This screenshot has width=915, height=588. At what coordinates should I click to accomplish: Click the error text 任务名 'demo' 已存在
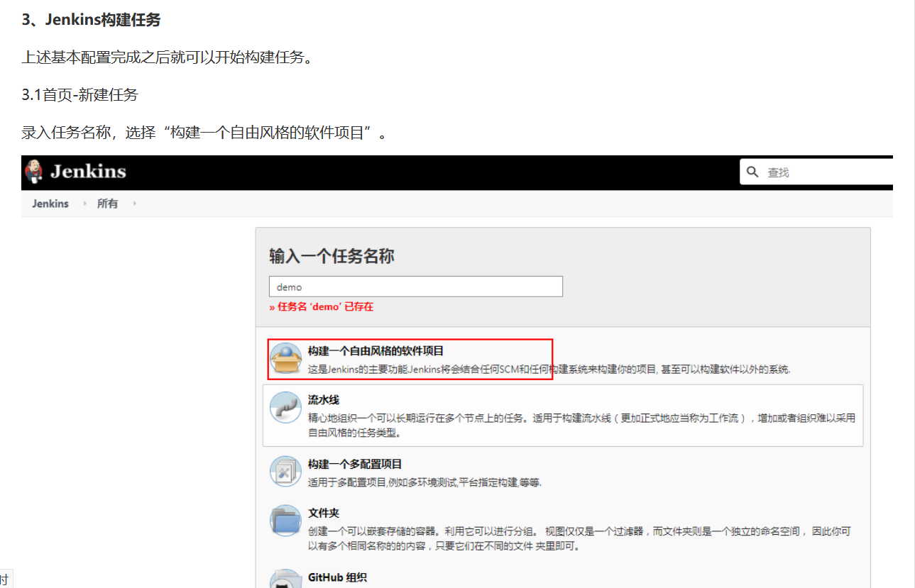tap(322, 307)
